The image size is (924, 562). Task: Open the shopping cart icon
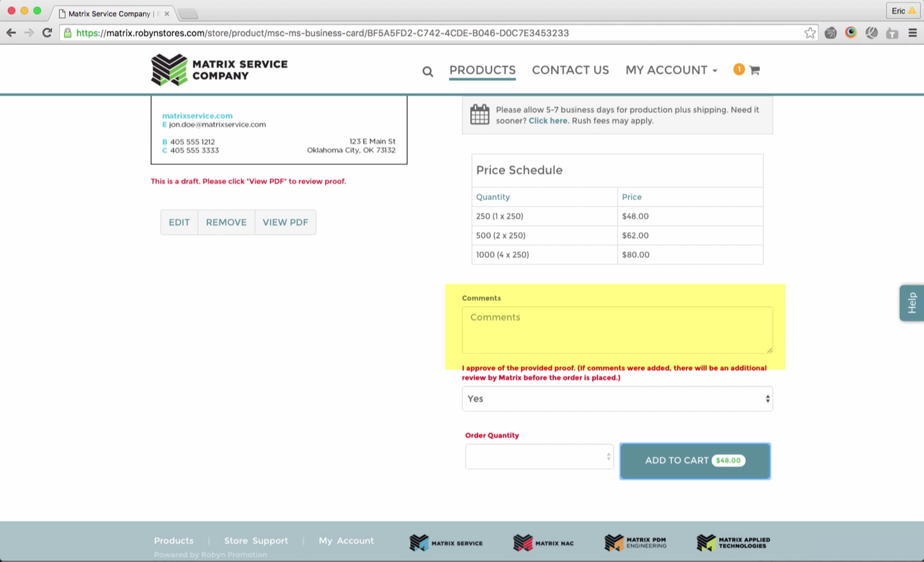(754, 70)
